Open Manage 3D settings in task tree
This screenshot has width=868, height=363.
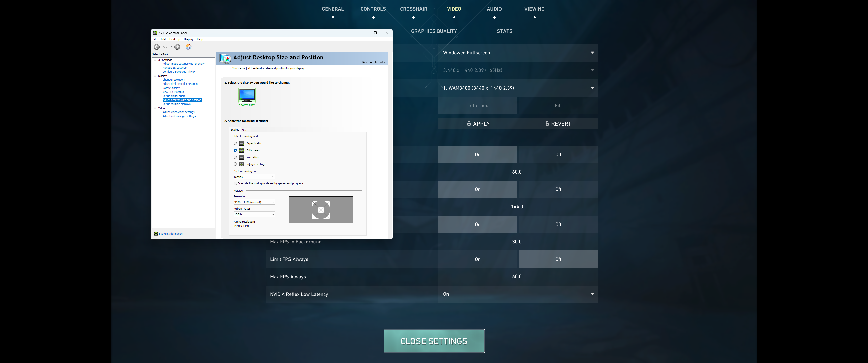[174, 68]
